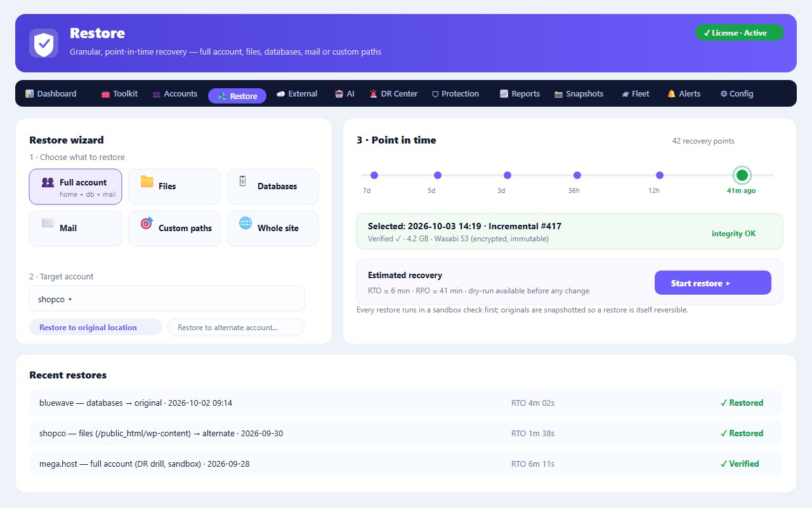Select the 12h recovery point

coord(660,175)
